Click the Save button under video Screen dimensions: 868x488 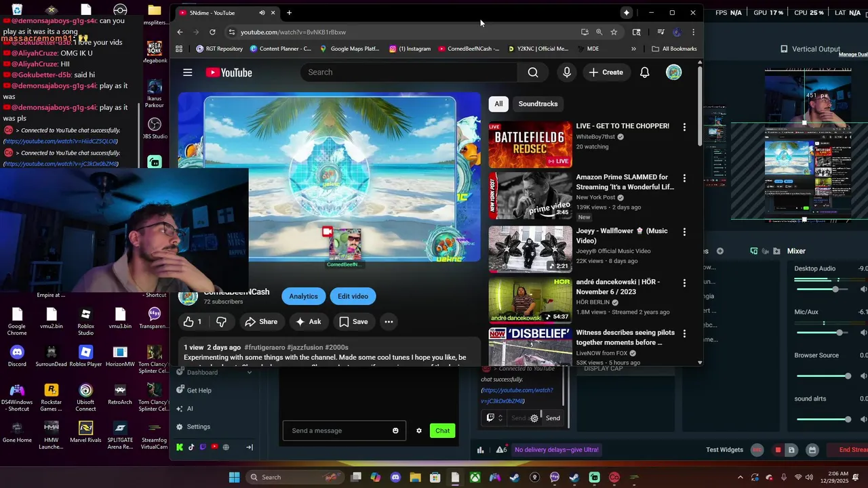pyautogui.click(x=353, y=322)
